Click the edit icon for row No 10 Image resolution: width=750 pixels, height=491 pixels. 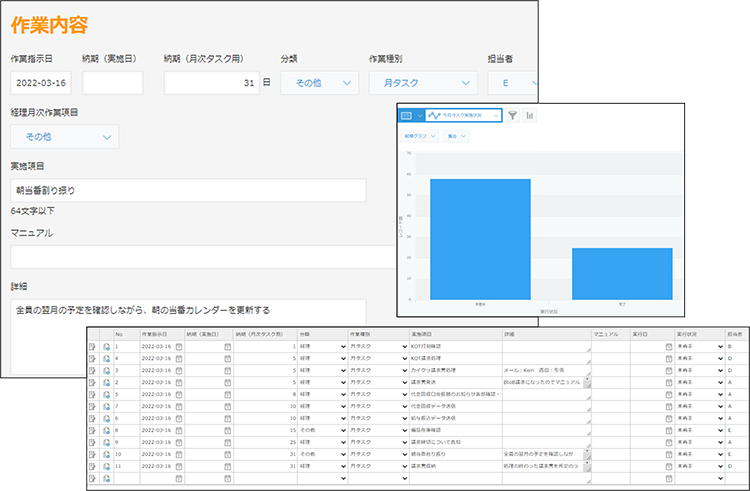click(93, 454)
